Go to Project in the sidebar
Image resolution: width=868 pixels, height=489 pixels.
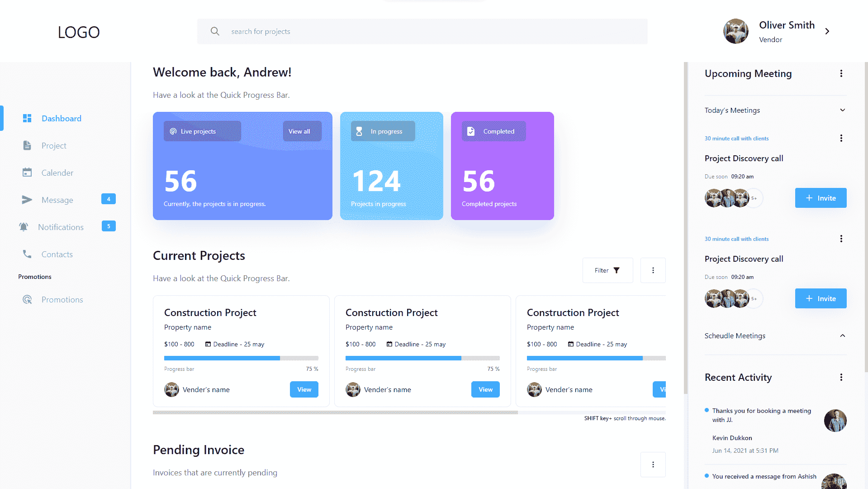tap(54, 145)
